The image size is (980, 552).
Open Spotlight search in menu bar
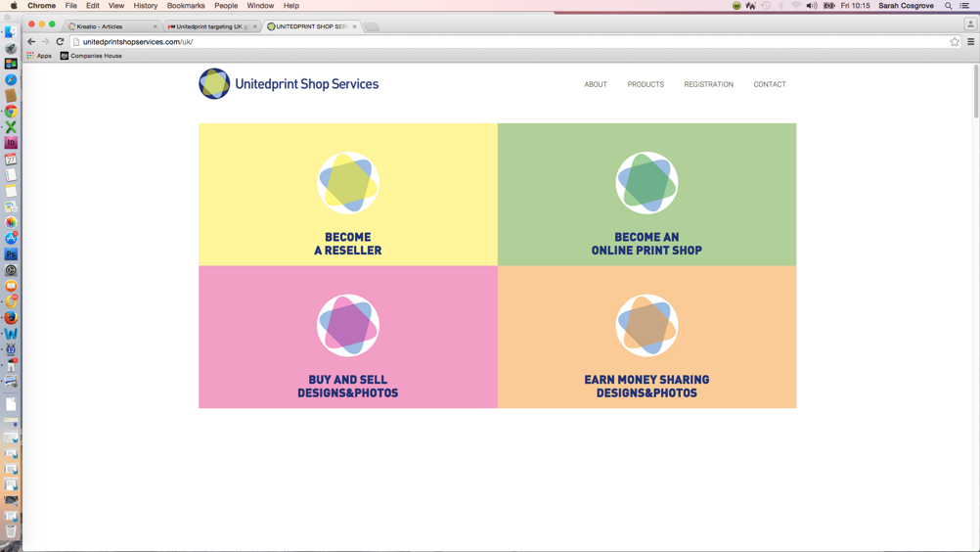tap(948, 6)
